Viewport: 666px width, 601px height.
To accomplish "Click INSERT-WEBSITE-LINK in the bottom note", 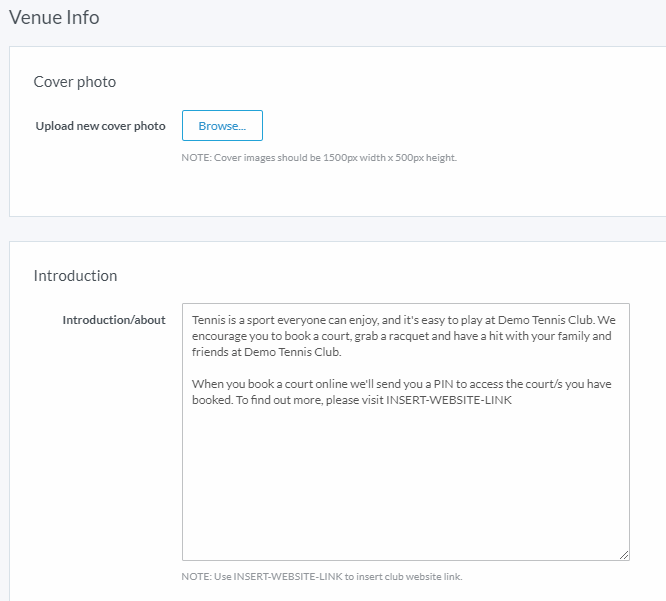I will 288,576.
